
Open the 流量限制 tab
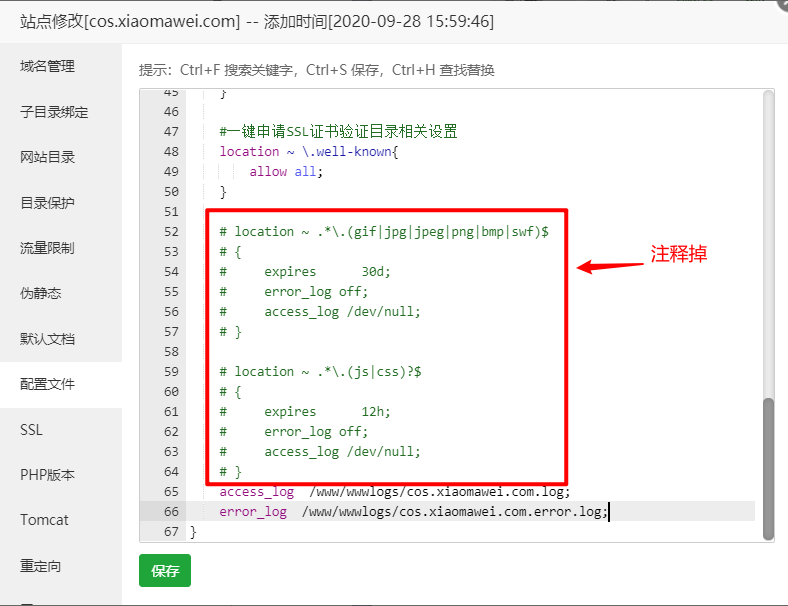47,248
